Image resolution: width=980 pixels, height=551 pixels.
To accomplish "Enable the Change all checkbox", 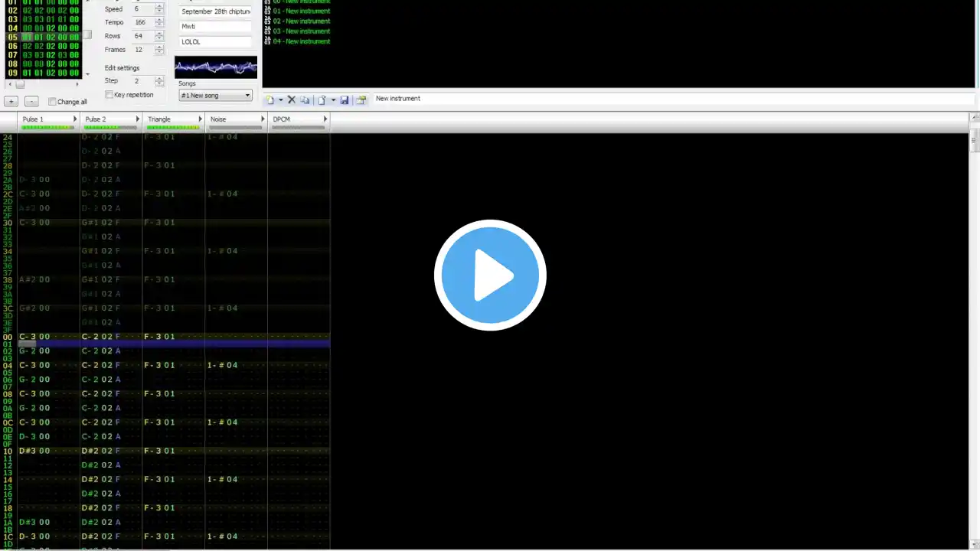I will (52, 102).
